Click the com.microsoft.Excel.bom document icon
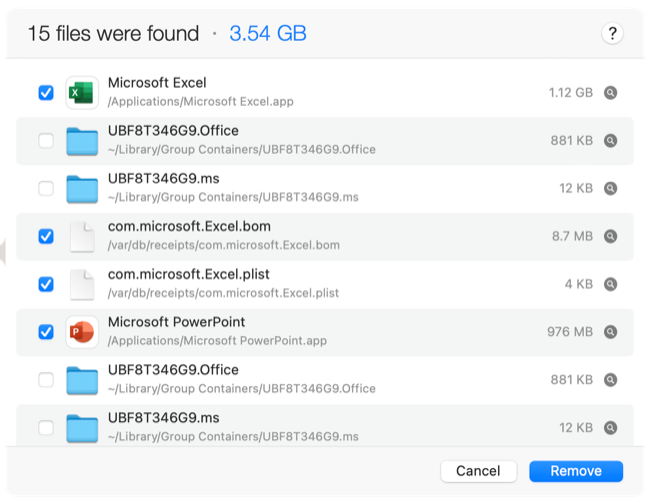Screen dimensions: 650x504 [81, 237]
